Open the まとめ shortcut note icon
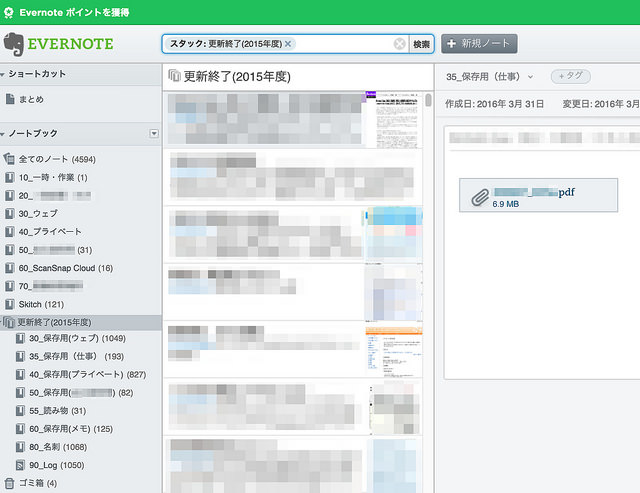The height and width of the screenshot is (493, 640). click(x=10, y=99)
